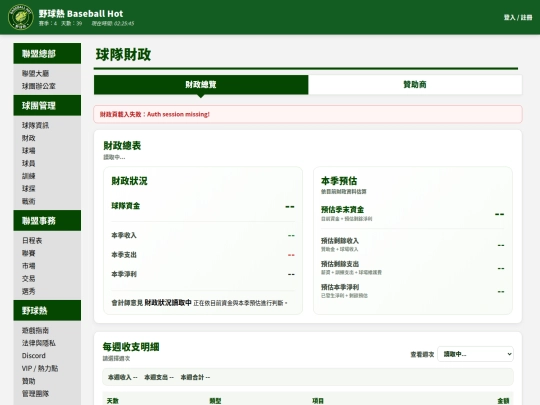Open 球隊資訊 sidebar link
Screen dimensions: 540x405
[35, 125]
